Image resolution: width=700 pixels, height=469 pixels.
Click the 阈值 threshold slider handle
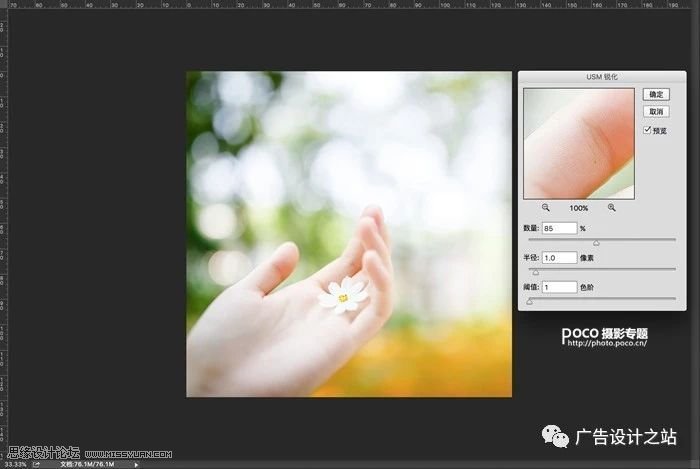coord(529,301)
